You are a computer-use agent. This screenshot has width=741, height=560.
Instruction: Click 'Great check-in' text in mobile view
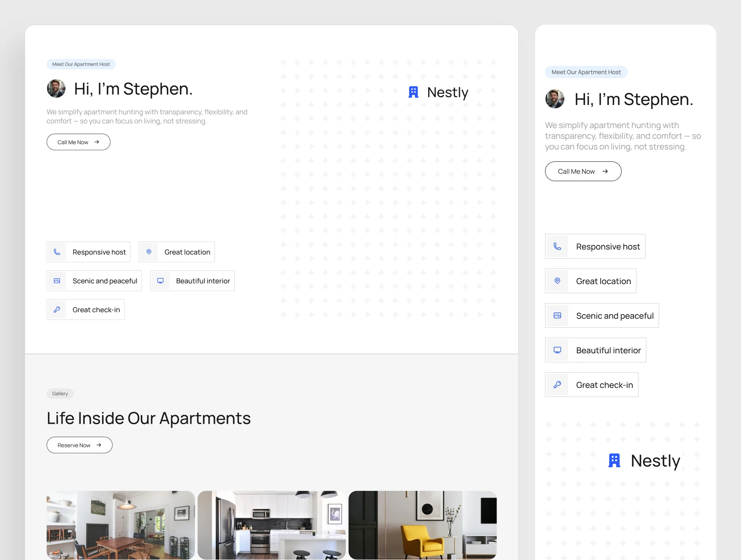point(604,385)
